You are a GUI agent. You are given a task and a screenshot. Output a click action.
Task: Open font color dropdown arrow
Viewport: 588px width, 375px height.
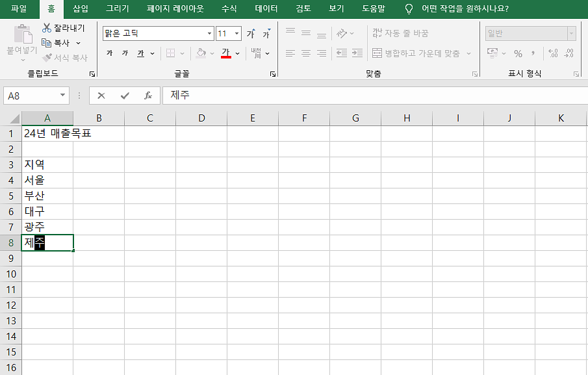click(237, 54)
